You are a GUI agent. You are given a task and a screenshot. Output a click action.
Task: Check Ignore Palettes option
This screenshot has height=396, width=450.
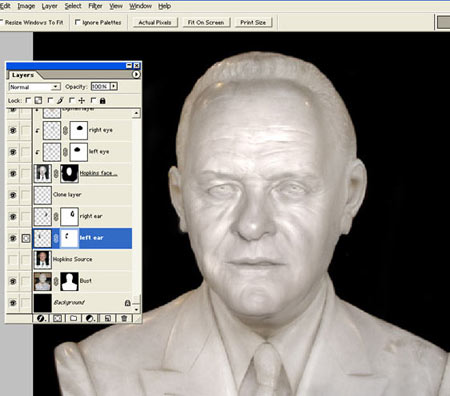(x=78, y=22)
